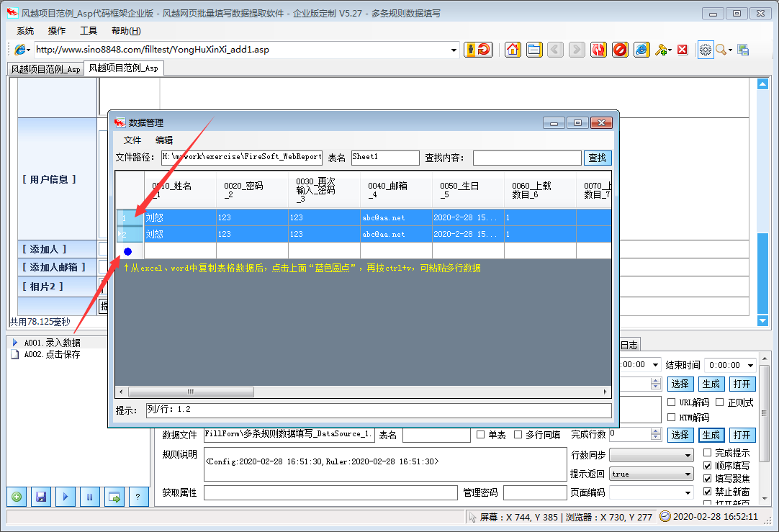This screenshot has width=779, height=532.
Task: Click the blue dot in the empty grid row
Action: coord(127,251)
